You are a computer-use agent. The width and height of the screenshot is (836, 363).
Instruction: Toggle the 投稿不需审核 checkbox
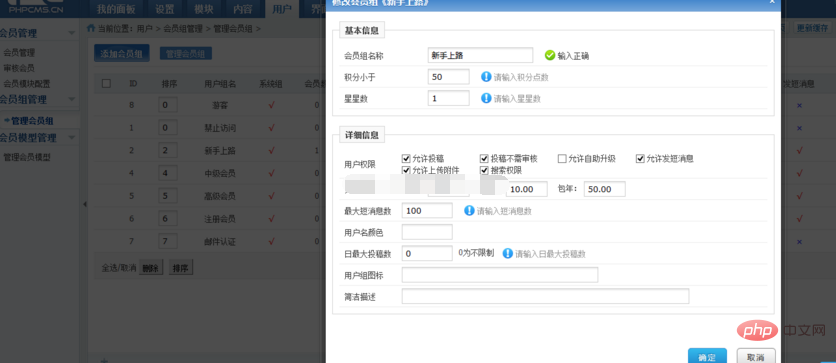[x=484, y=158]
